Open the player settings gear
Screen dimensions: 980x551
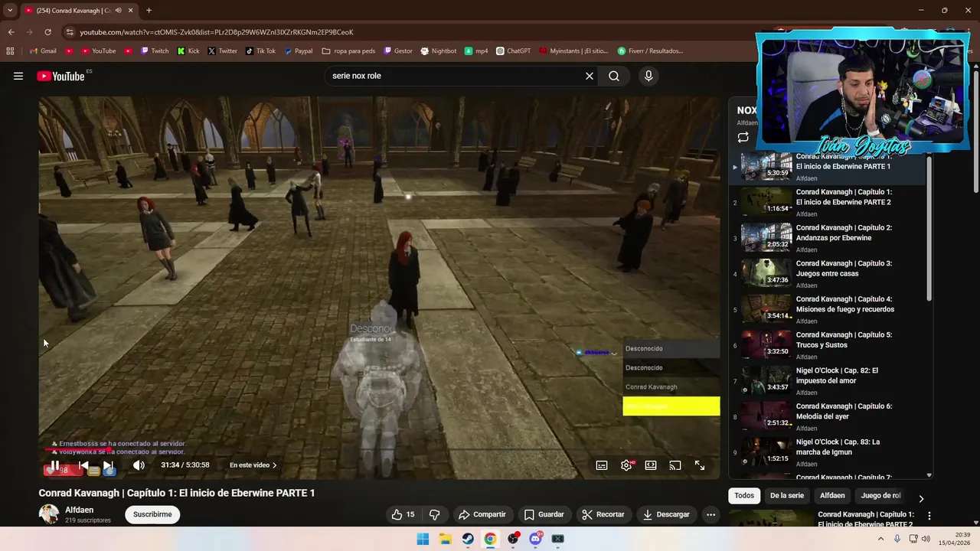click(x=626, y=465)
